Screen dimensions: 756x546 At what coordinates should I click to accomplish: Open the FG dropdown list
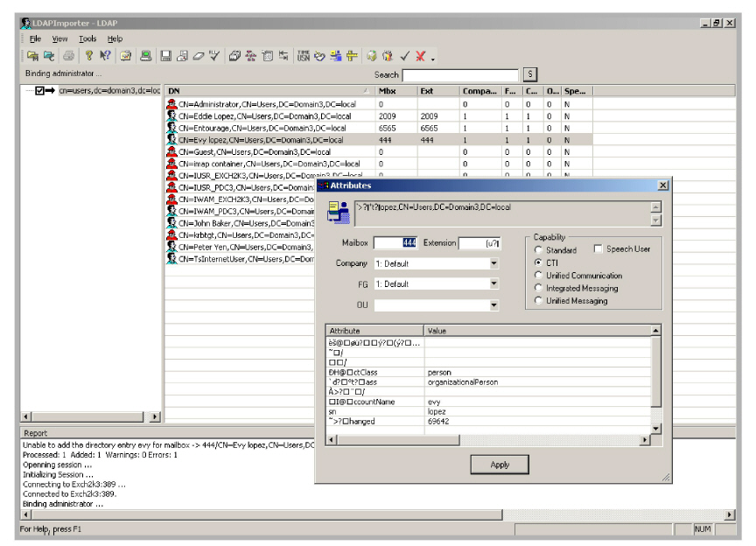click(493, 283)
